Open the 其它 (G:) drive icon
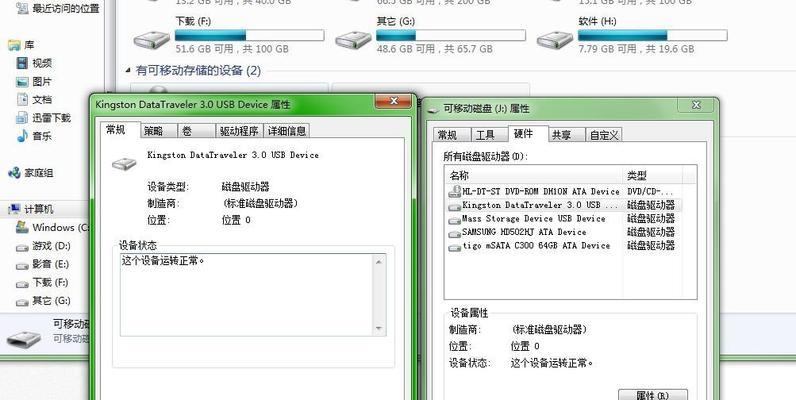This screenshot has width=796, height=400. point(353,40)
